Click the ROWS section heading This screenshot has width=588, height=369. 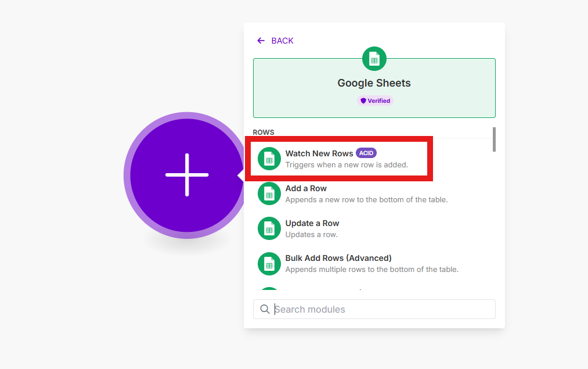click(x=264, y=132)
